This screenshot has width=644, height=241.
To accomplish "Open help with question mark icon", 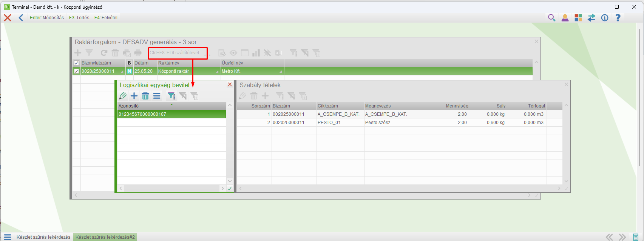I will click(618, 18).
